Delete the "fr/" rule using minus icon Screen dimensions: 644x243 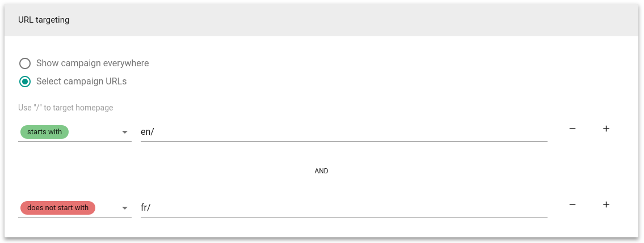click(572, 204)
